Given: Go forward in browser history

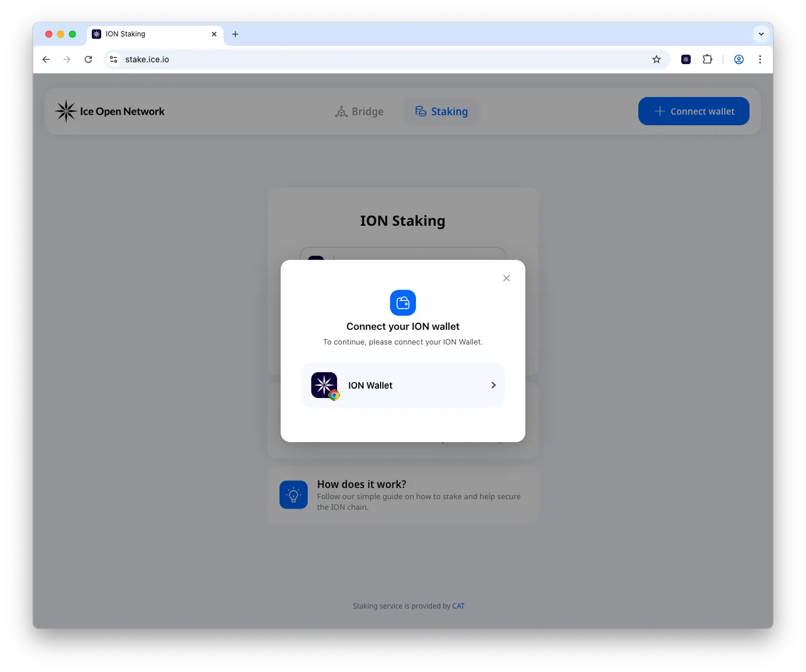Looking at the screenshot, I should pyautogui.click(x=67, y=59).
